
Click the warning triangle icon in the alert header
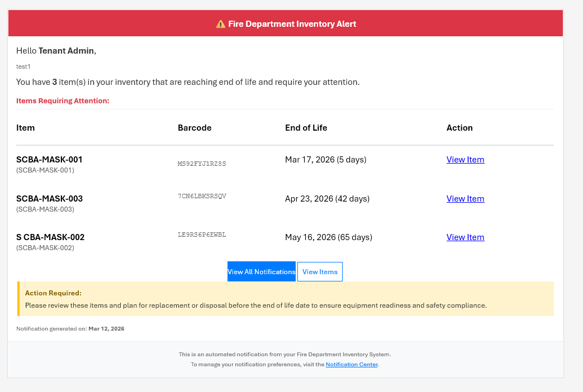(x=219, y=23)
